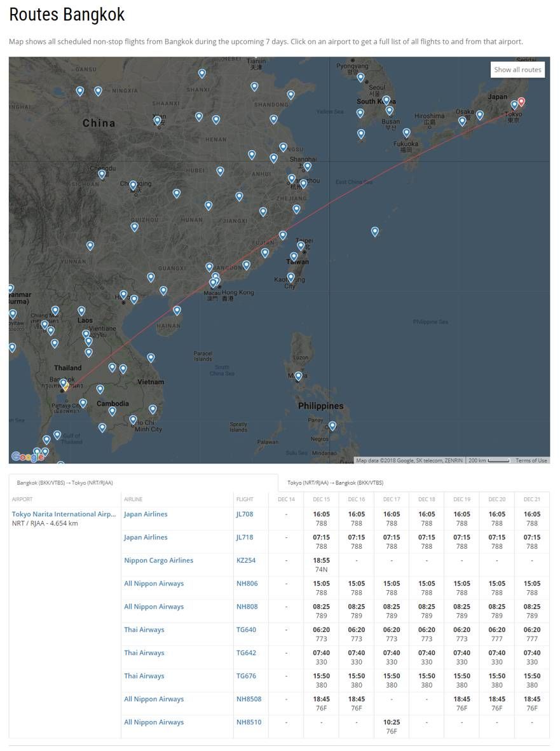Click the Hanoi airport map pin
Screen dimensions: 560x751
click(123, 294)
